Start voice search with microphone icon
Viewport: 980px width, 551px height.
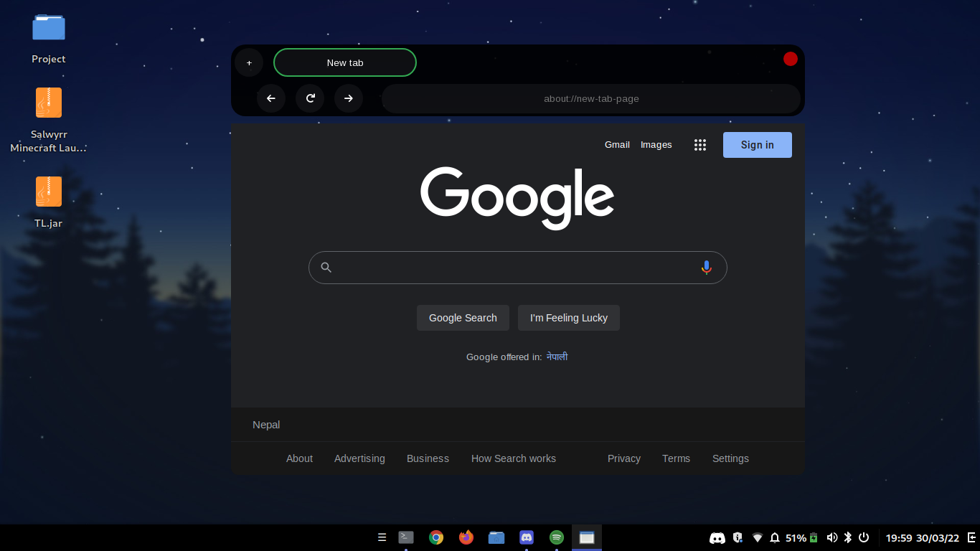coord(706,268)
